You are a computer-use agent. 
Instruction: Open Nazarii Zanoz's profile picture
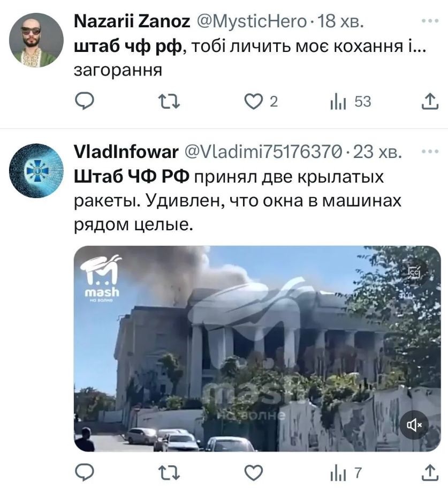(x=36, y=40)
